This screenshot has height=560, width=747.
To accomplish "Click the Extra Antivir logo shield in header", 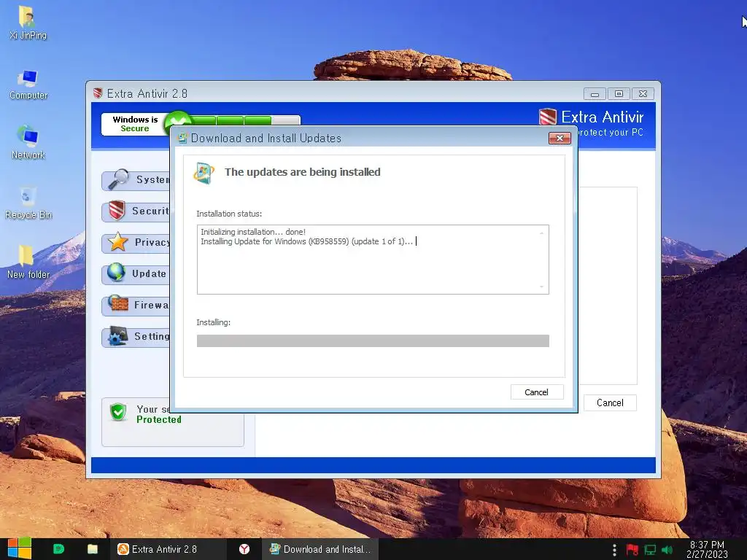I will click(x=547, y=117).
